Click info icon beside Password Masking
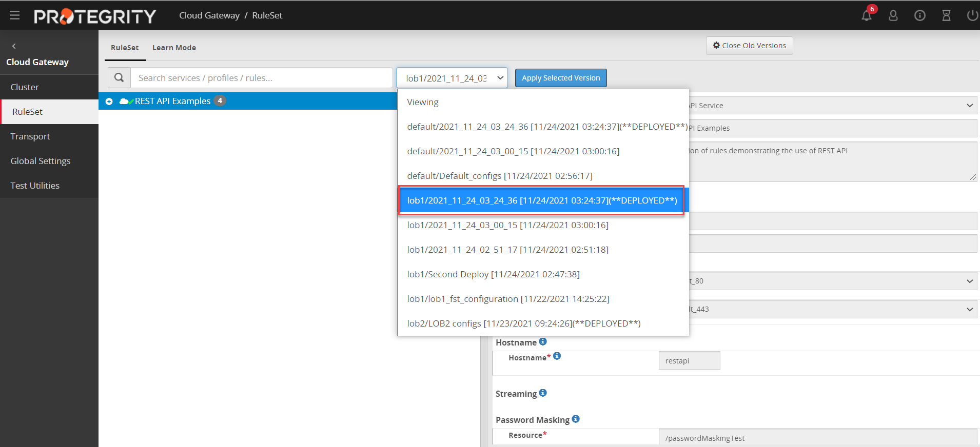Image resolution: width=980 pixels, height=447 pixels. [576, 419]
